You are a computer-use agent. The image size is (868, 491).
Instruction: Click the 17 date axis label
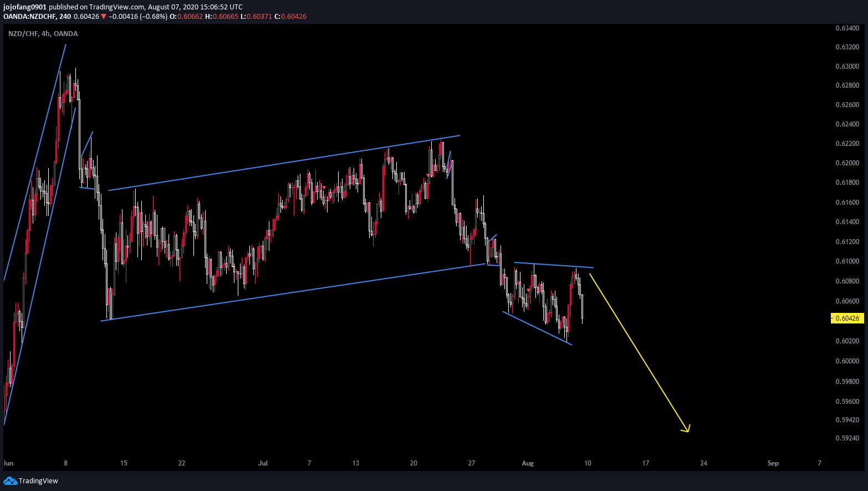tap(646, 463)
